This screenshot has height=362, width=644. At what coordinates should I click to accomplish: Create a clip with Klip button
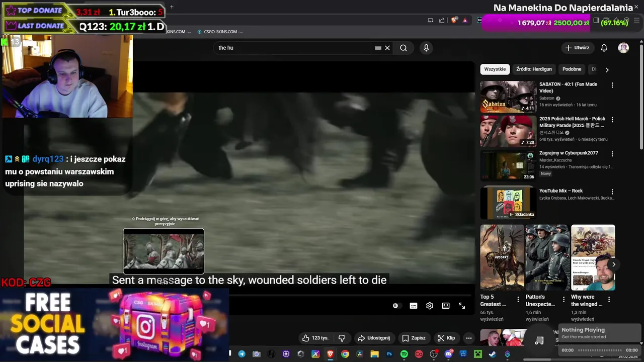click(x=446, y=338)
